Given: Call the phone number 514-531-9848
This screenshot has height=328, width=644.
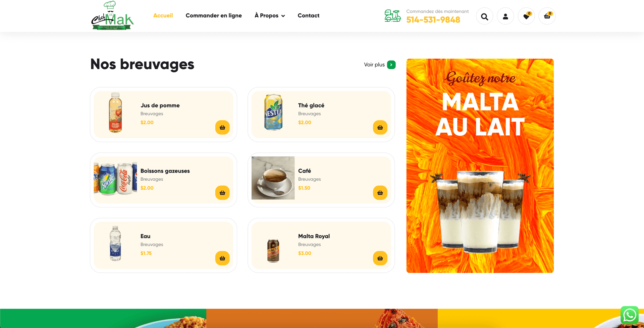Looking at the screenshot, I should pyautogui.click(x=433, y=20).
